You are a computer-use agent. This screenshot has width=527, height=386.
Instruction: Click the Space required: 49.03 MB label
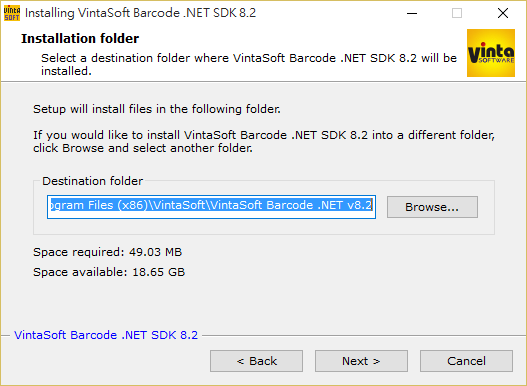(x=108, y=252)
